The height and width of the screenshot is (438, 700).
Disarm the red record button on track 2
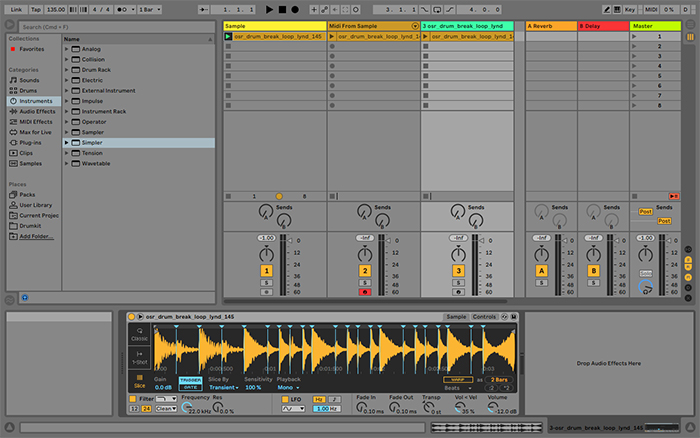pos(365,292)
